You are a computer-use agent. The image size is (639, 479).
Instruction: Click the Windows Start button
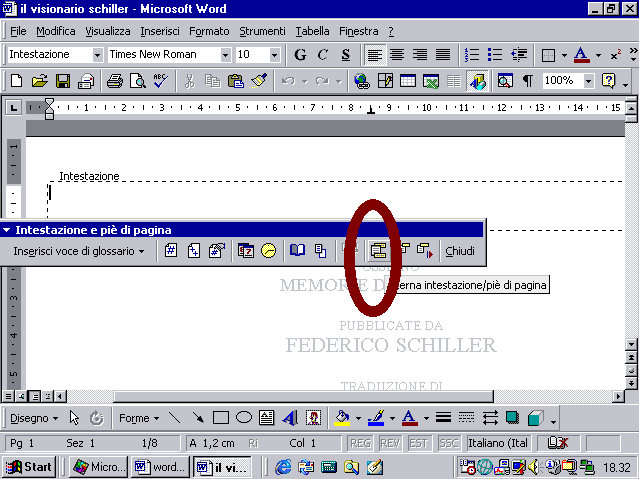[x=29, y=467]
